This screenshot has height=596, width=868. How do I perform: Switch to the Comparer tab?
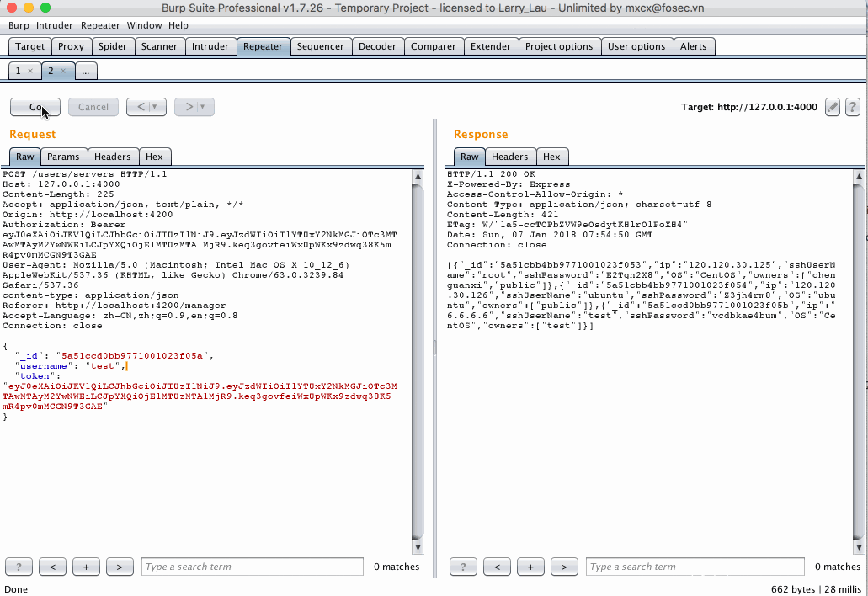pos(433,46)
